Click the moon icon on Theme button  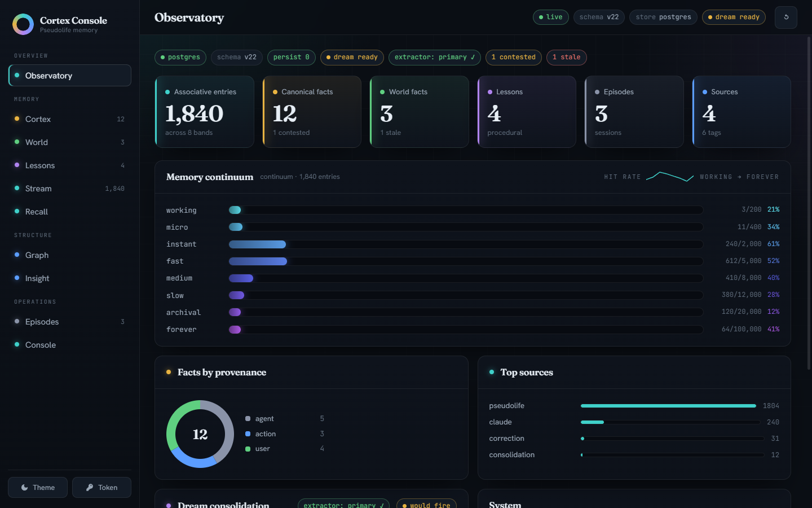[25, 488]
